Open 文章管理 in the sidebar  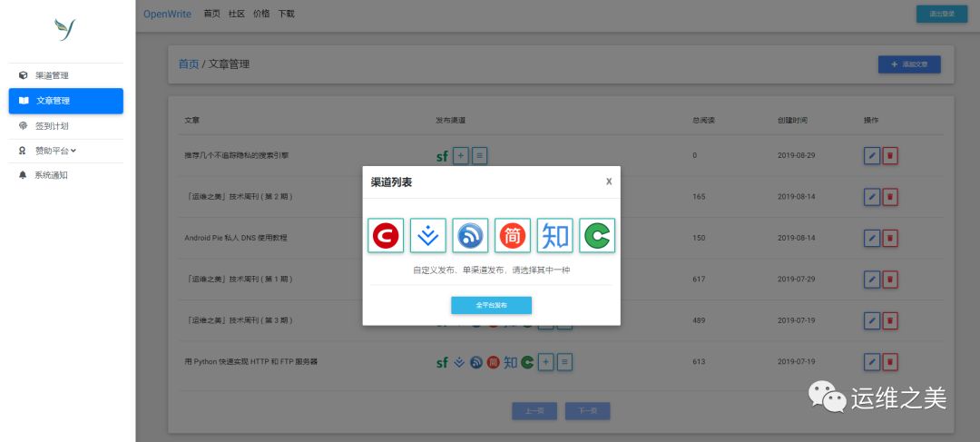click(65, 101)
